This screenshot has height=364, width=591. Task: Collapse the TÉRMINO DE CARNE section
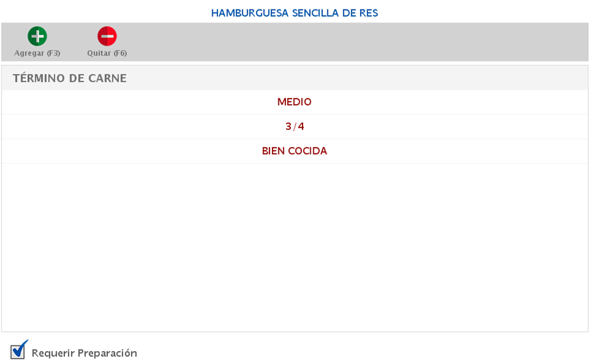(70, 78)
